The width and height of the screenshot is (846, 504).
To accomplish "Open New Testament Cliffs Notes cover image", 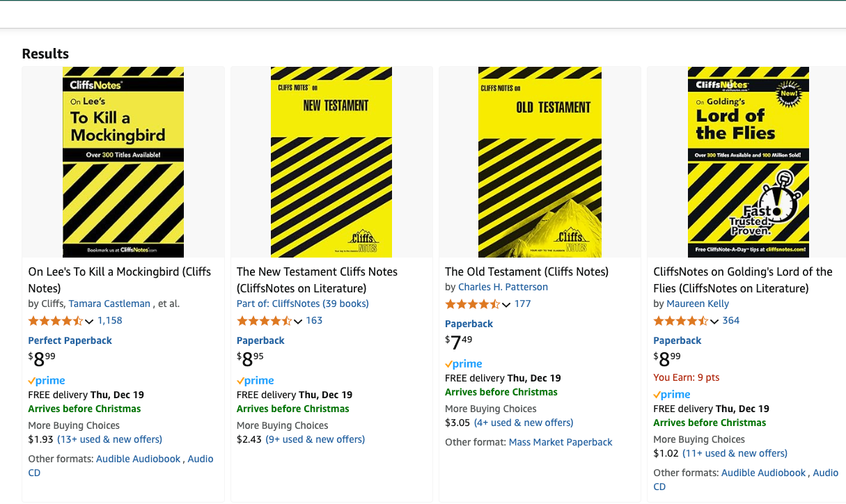I will pyautogui.click(x=331, y=162).
